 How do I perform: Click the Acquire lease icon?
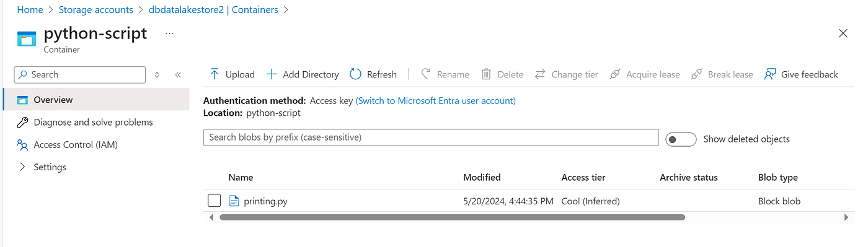click(x=614, y=74)
